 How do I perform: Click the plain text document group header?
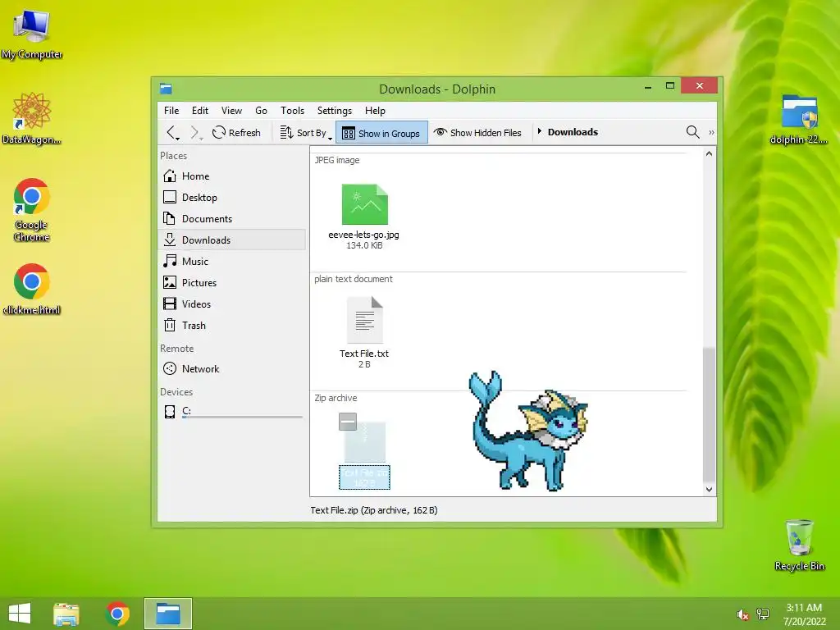pyautogui.click(x=354, y=279)
